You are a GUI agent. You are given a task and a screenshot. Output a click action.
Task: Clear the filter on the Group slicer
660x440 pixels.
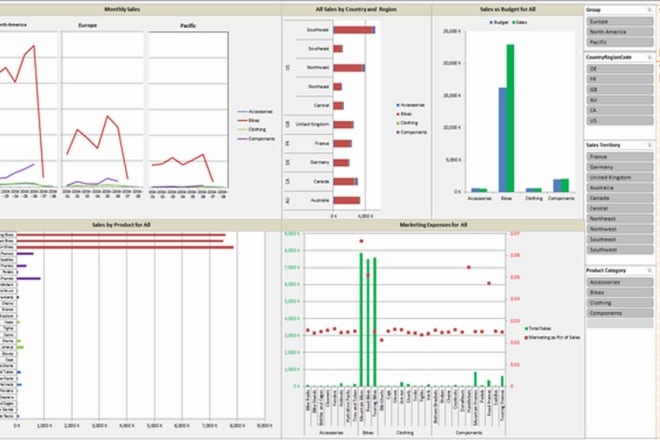pos(649,10)
